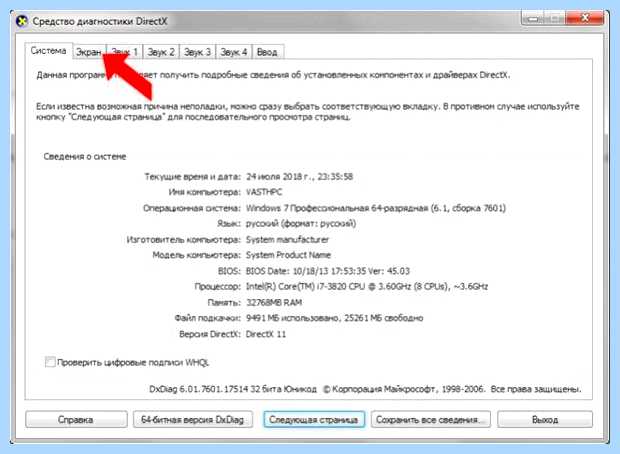Click the DirectX 11 version value
The width and height of the screenshot is (620, 454).
click(266, 334)
